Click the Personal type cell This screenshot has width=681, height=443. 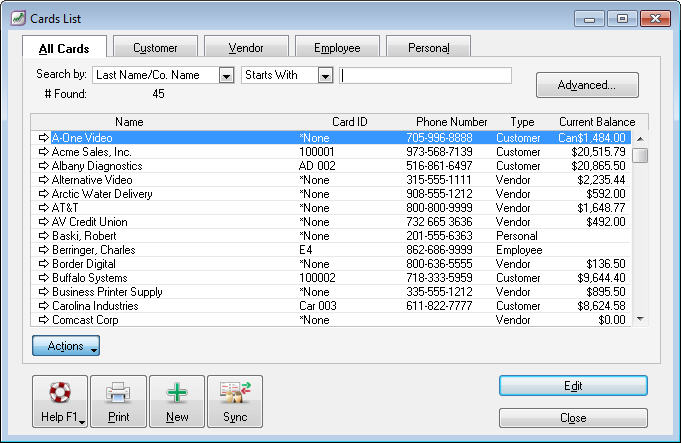[x=517, y=235]
